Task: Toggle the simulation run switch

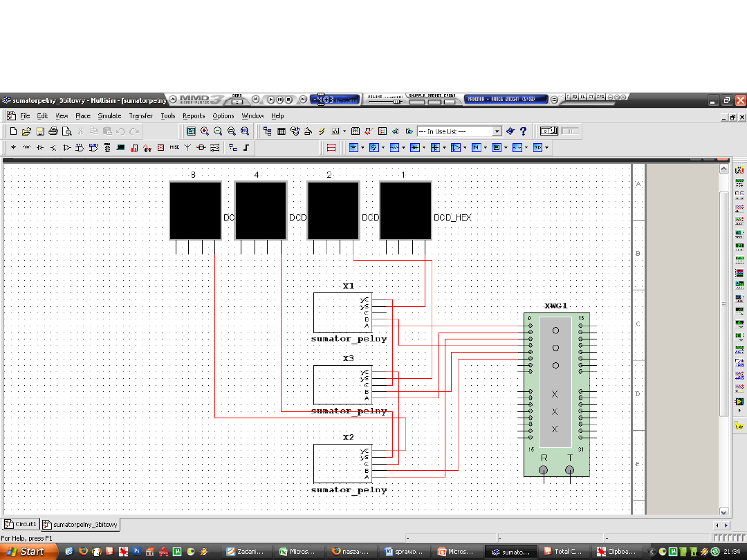Action: click(x=549, y=131)
